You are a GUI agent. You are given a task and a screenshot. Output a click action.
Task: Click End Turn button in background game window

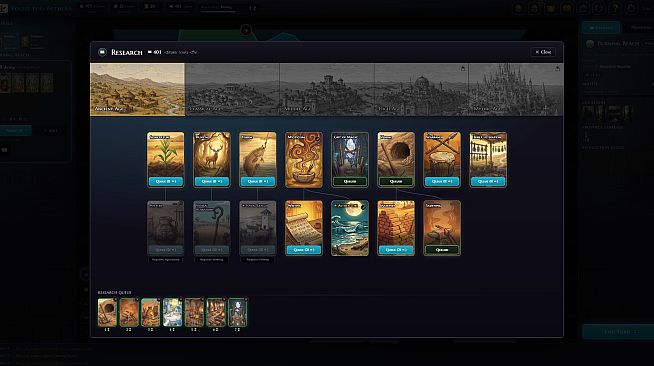(618, 332)
